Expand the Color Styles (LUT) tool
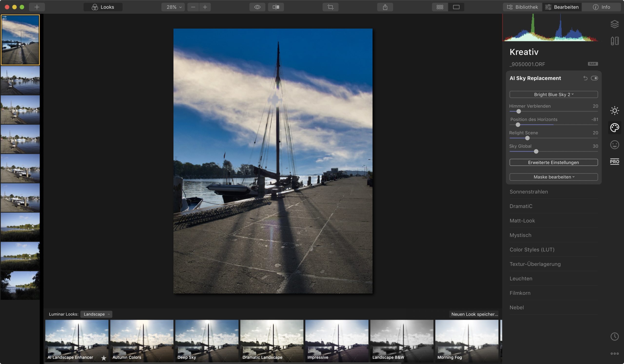 554,250
